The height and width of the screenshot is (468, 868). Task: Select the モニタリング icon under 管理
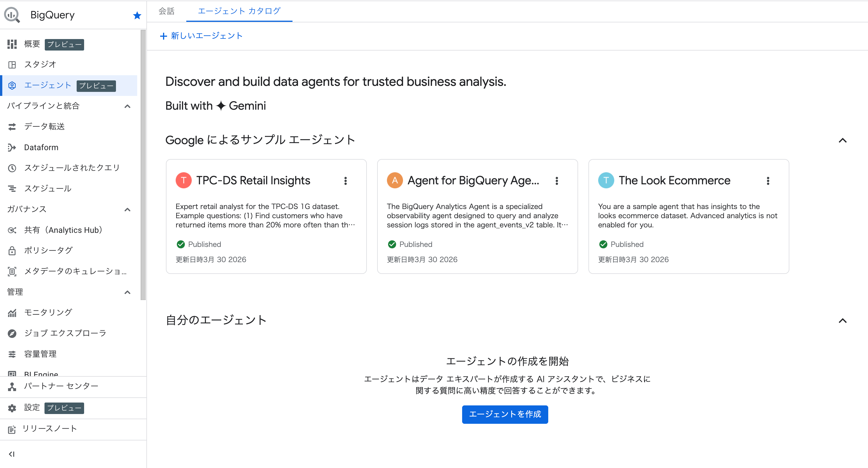point(12,312)
